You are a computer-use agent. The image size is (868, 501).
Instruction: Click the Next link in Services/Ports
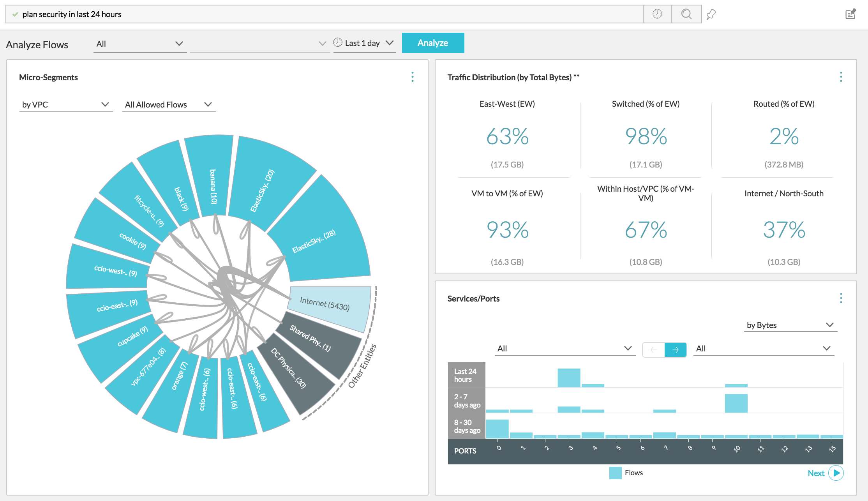816,473
